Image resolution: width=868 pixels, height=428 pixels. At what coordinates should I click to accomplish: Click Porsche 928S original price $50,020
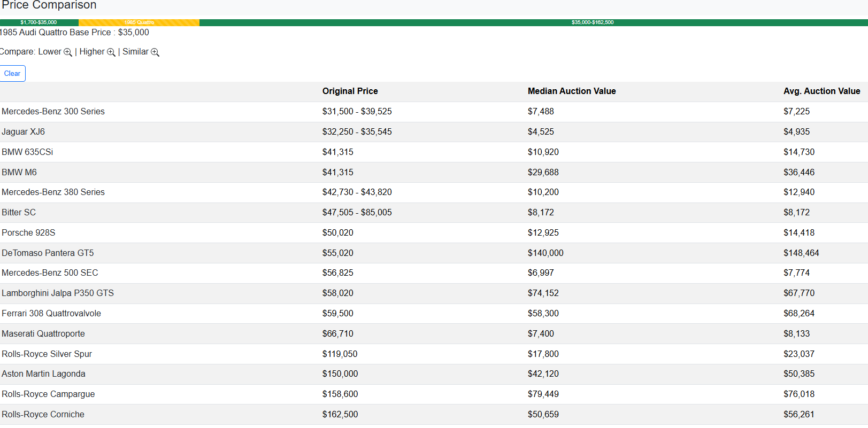coord(337,233)
